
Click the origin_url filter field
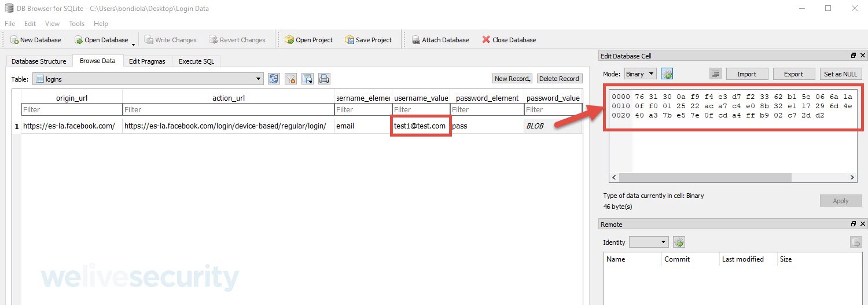pos(72,109)
